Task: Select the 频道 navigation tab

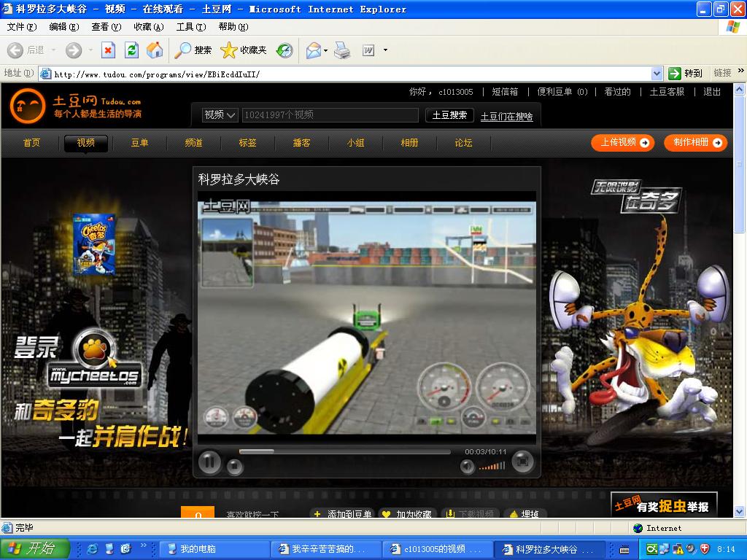Action: tap(193, 143)
